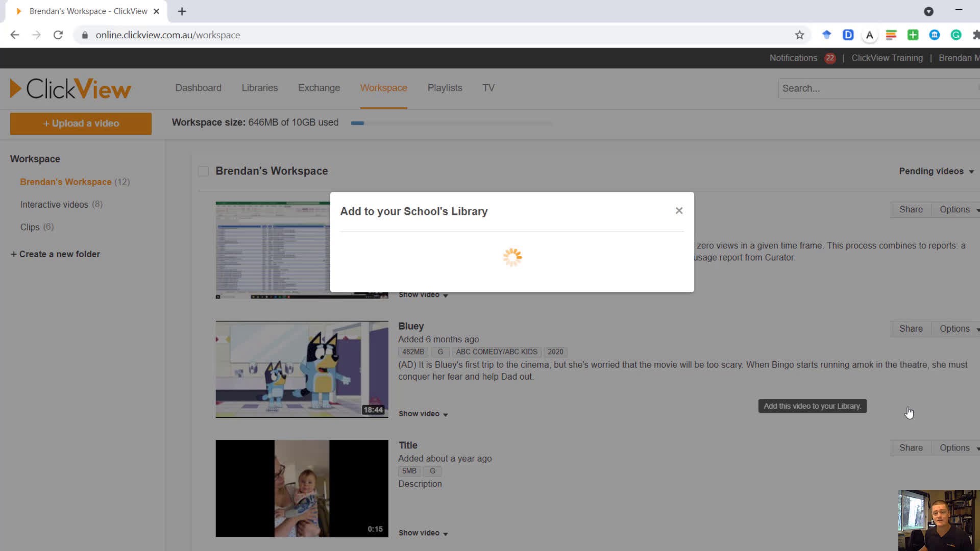Open the Dashboard tab

click(x=198, y=88)
